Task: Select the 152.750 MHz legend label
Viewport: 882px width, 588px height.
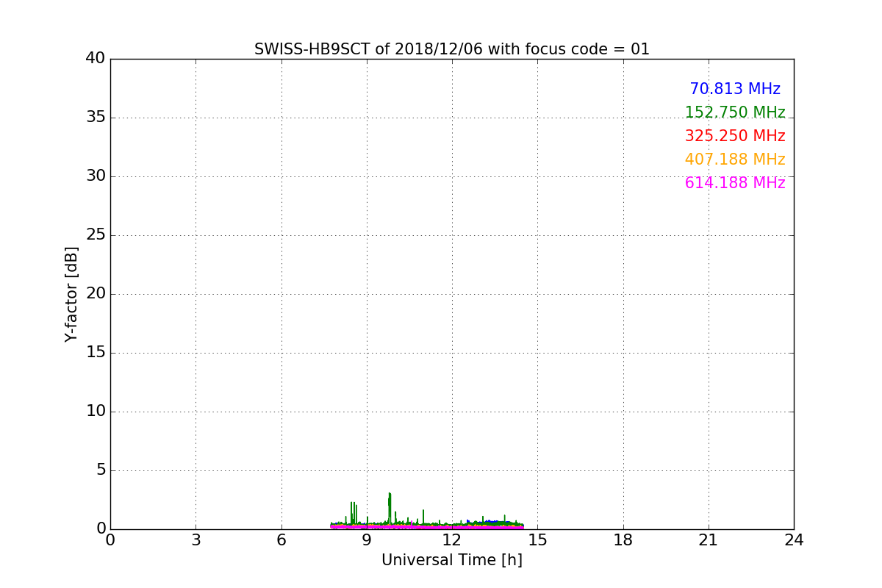Action: (735, 112)
